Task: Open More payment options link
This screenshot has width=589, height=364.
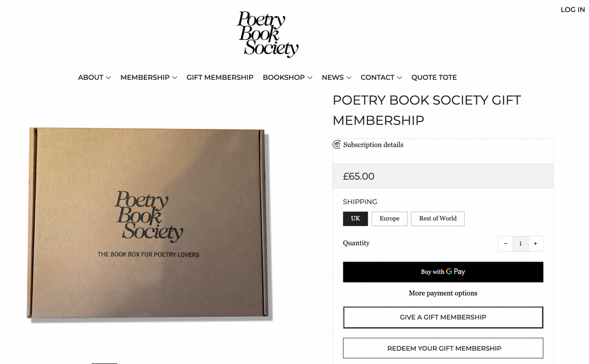Action: point(443,293)
